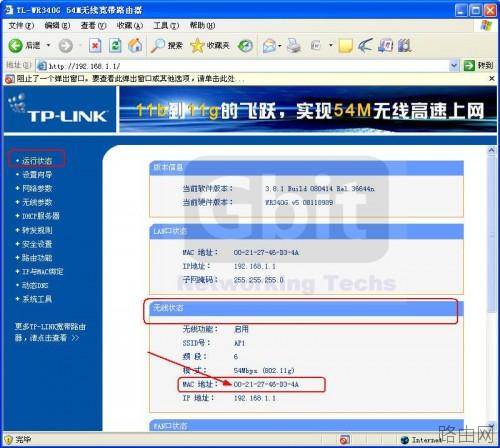Open History clock icon
This screenshot has height=448, width=500.
[245, 46]
